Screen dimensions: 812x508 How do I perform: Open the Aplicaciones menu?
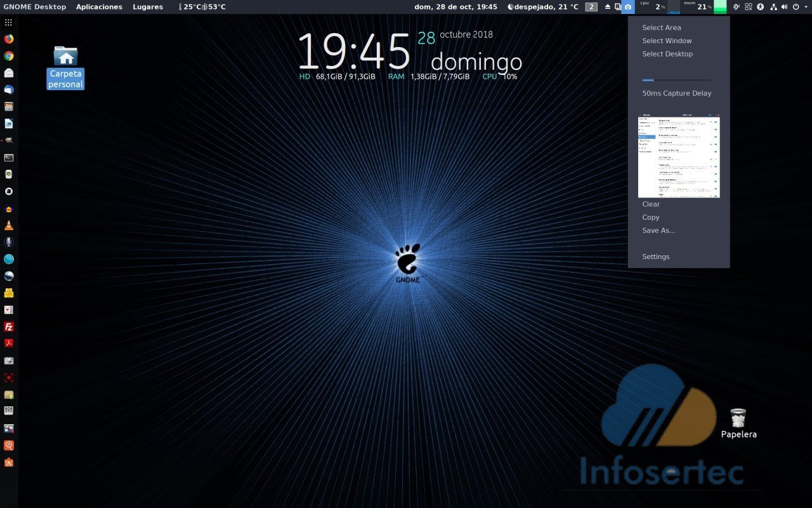click(x=99, y=7)
